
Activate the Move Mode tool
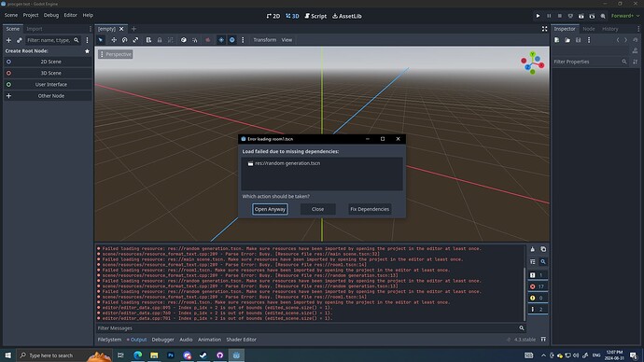[114, 40]
